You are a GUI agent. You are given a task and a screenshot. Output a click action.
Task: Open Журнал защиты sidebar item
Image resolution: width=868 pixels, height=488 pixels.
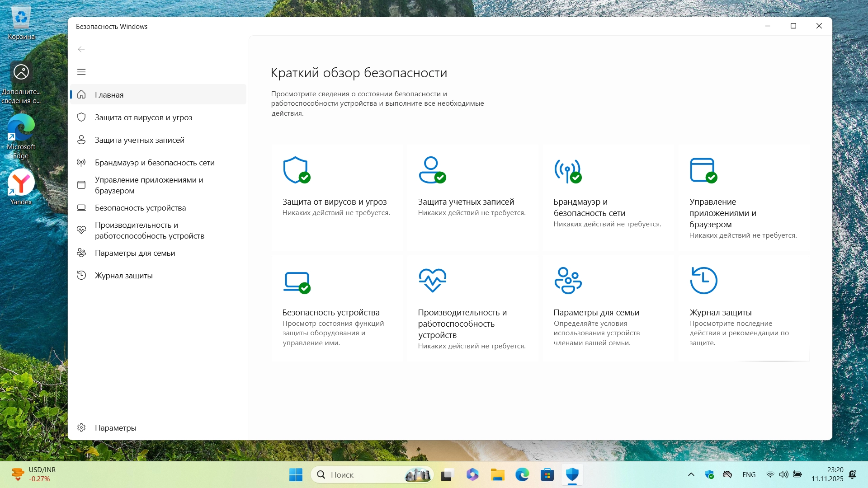click(x=123, y=276)
